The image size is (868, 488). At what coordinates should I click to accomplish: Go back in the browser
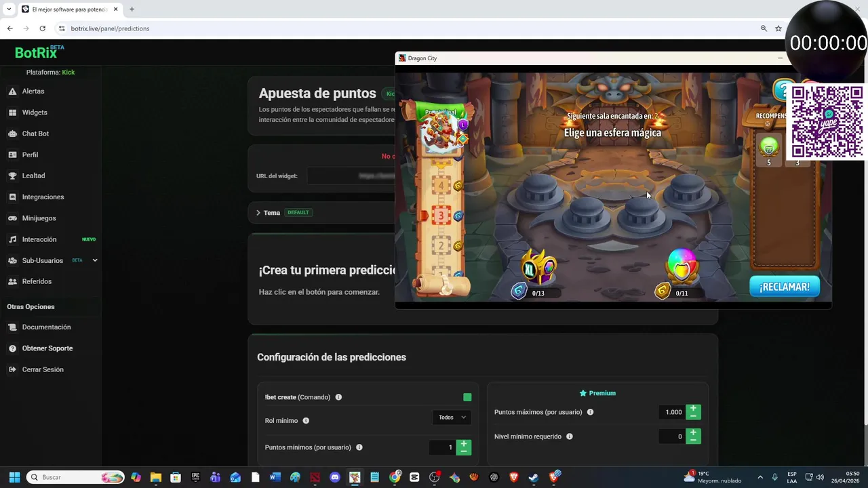pyautogui.click(x=9, y=28)
